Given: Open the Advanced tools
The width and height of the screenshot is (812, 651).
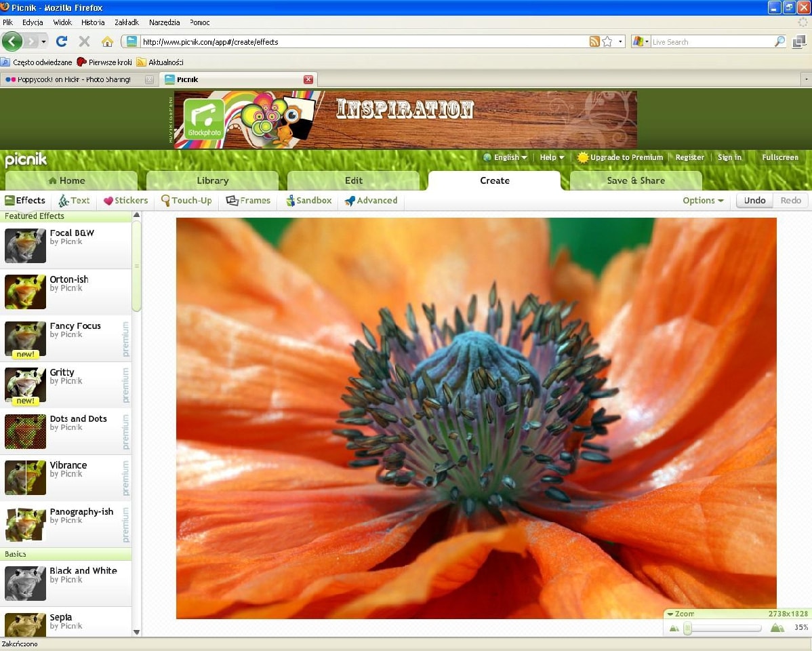Looking at the screenshot, I should pos(371,201).
